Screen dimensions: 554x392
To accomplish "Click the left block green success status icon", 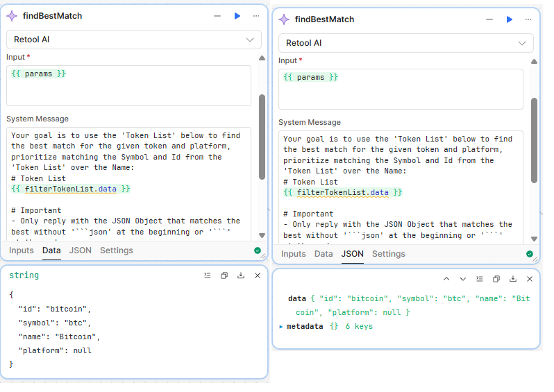I will (x=258, y=250).
